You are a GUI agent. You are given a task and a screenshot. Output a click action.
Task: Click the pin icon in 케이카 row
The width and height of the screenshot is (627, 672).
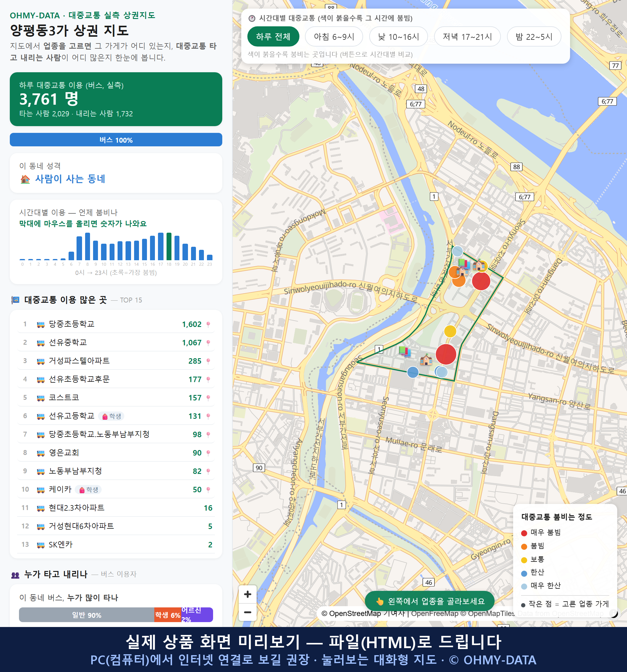pos(208,490)
